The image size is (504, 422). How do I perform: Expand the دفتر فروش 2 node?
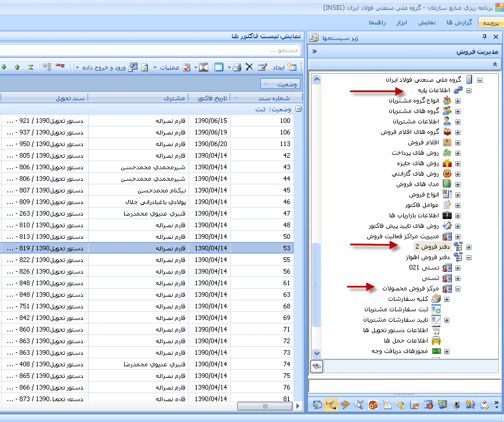469,247
